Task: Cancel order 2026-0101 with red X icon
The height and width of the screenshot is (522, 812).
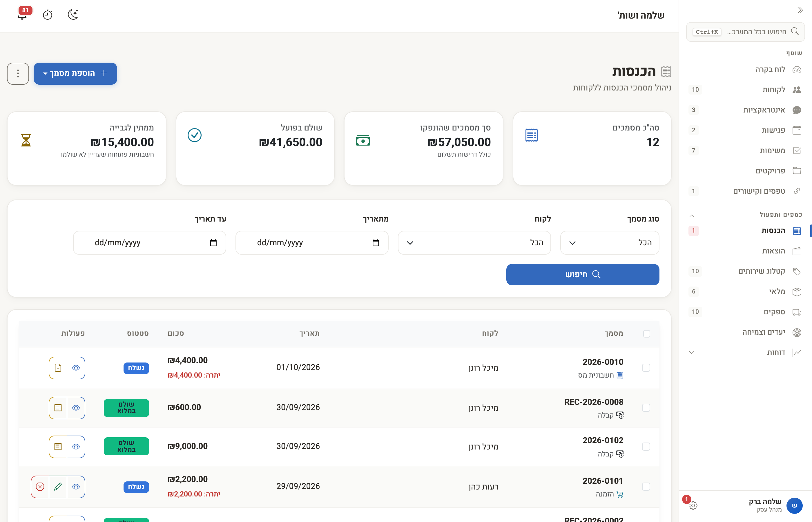Action: (40, 487)
